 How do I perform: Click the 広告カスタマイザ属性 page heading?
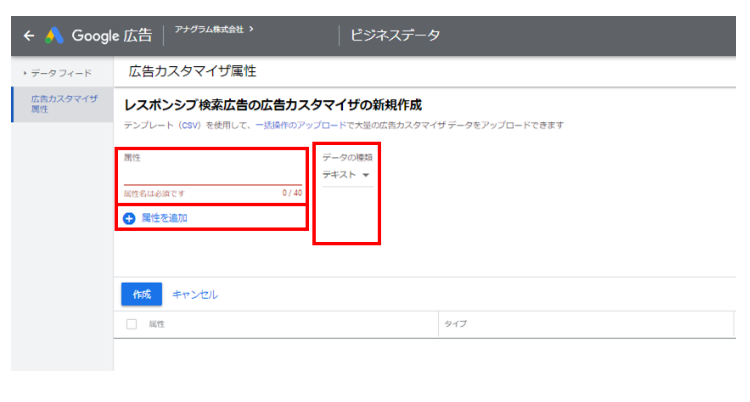193,72
